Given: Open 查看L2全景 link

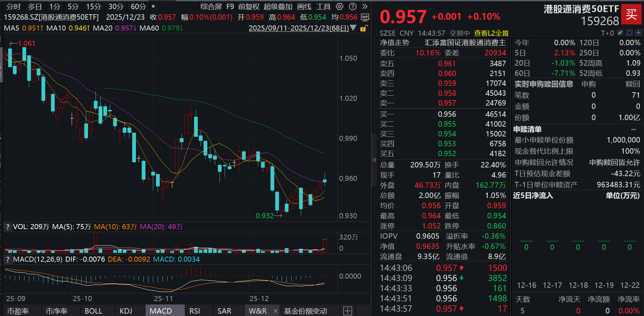Looking at the screenshot, I should point(491,33).
